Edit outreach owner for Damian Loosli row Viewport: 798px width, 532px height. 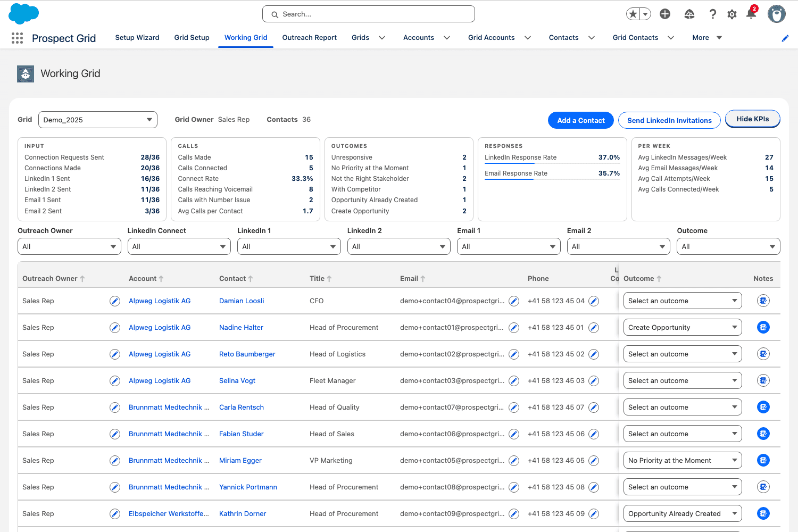[115, 301]
